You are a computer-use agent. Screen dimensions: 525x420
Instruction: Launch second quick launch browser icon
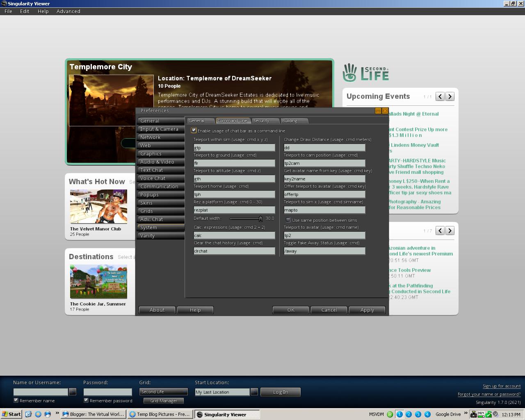pyautogui.click(x=38, y=414)
